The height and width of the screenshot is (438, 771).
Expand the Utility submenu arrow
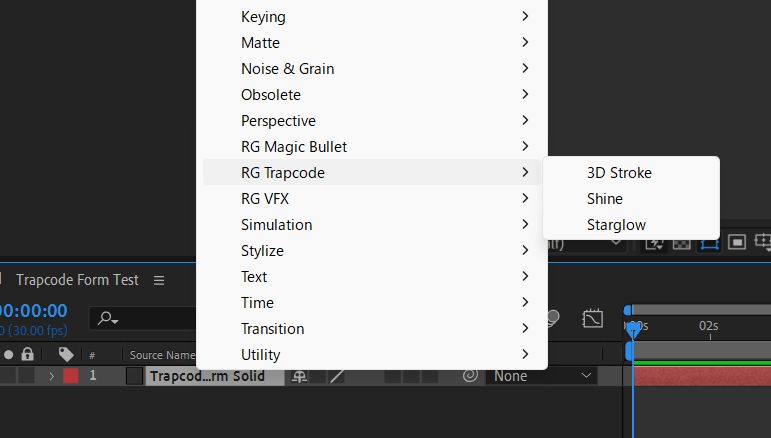pyautogui.click(x=525, y=354)
